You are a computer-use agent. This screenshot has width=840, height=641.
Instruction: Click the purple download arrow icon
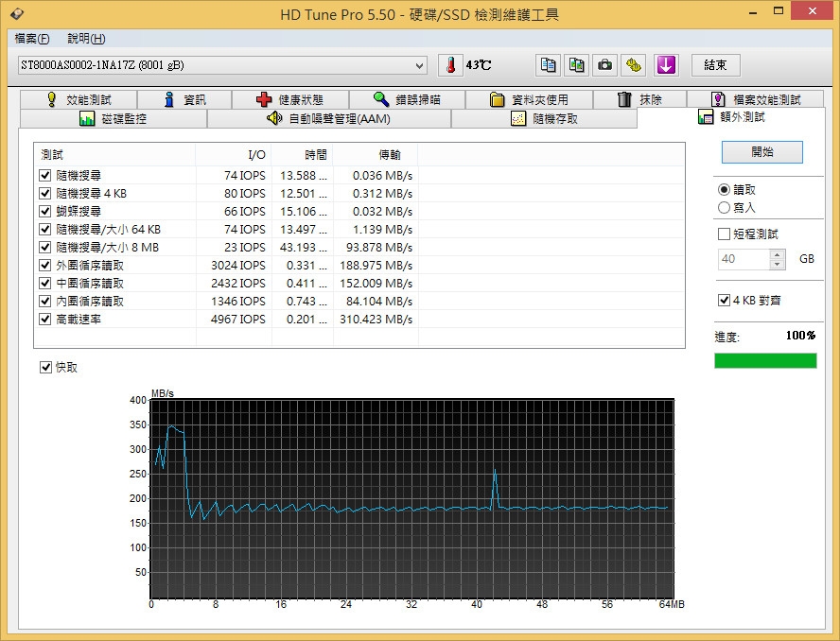coord(665,65)
